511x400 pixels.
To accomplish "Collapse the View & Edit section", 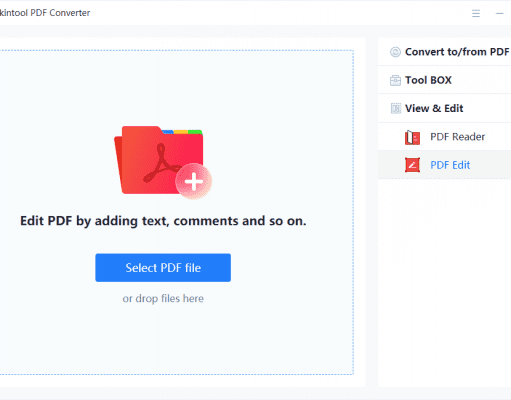I will tap(445, 108).
